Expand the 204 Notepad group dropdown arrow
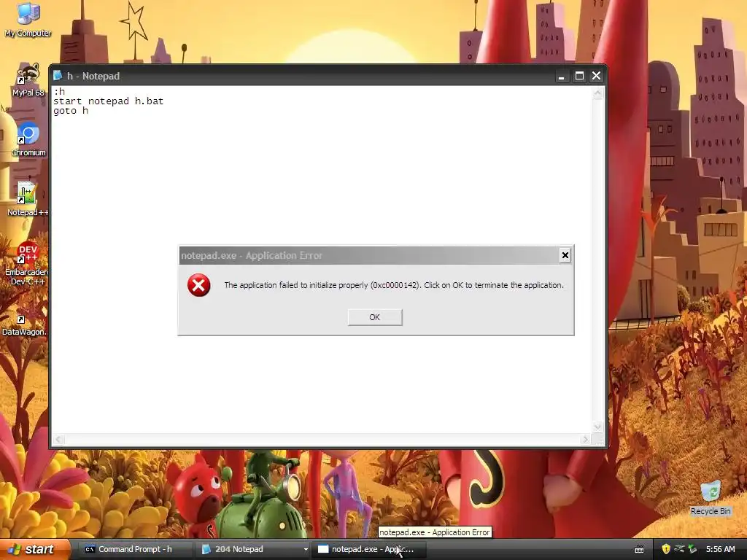747x560 pixels. coord(306,550)
